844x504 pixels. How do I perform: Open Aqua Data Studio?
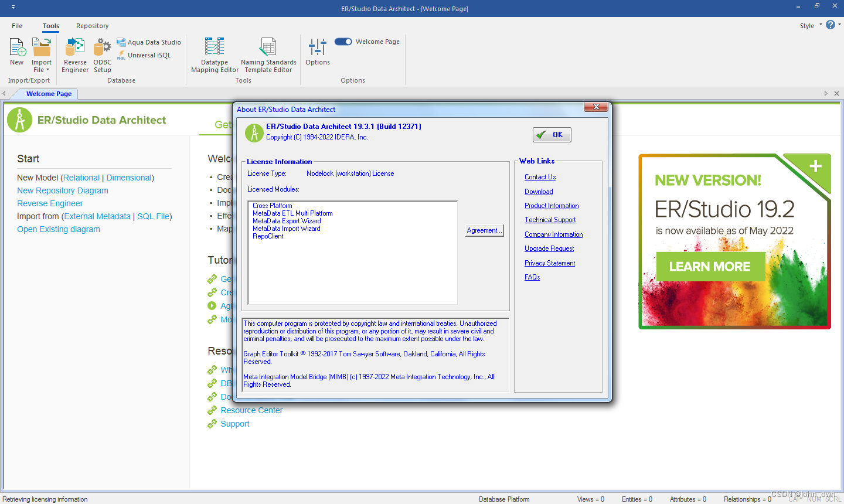tap(149, 42)
